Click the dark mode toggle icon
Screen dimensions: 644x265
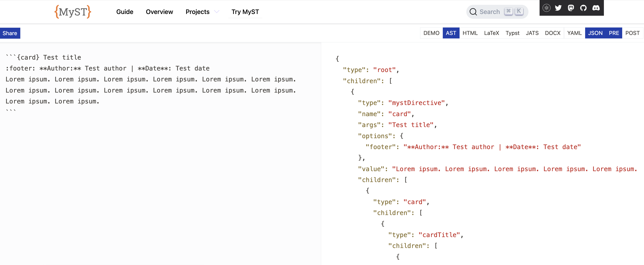[x=546, y=8]
